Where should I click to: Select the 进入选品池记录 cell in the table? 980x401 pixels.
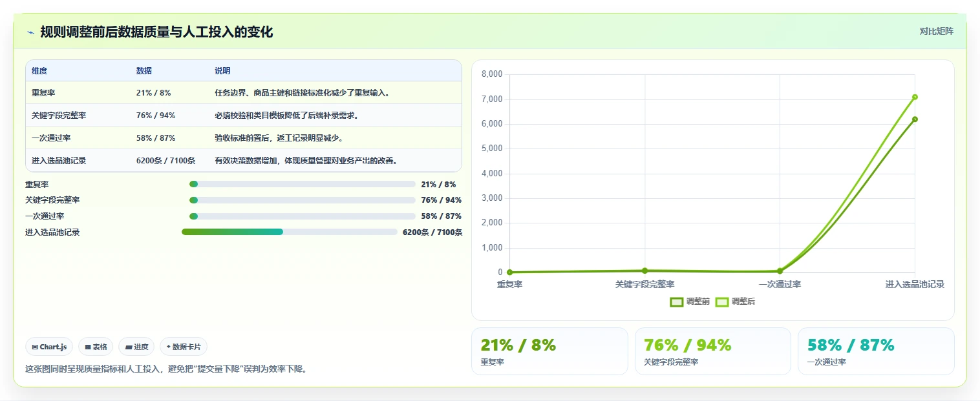point(59,161)
